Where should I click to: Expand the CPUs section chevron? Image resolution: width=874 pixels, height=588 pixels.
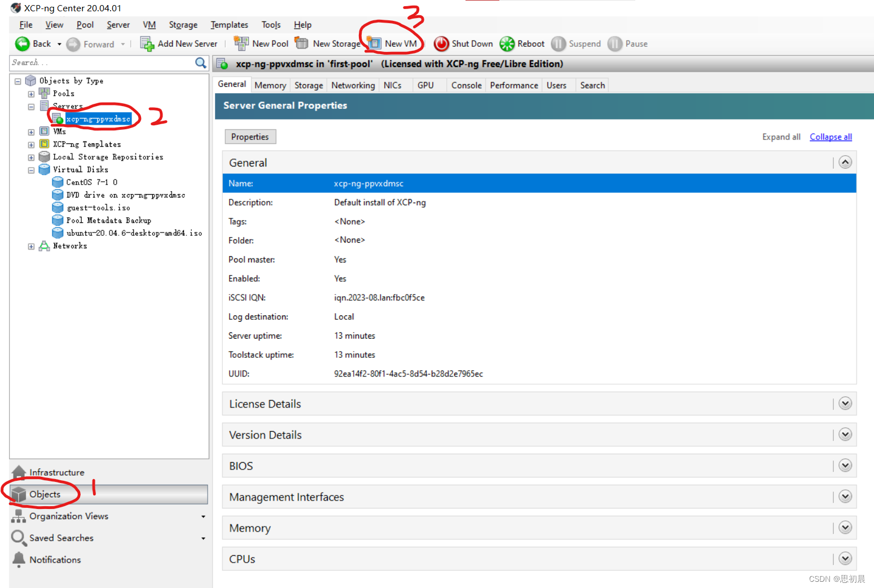pos(845,559)
